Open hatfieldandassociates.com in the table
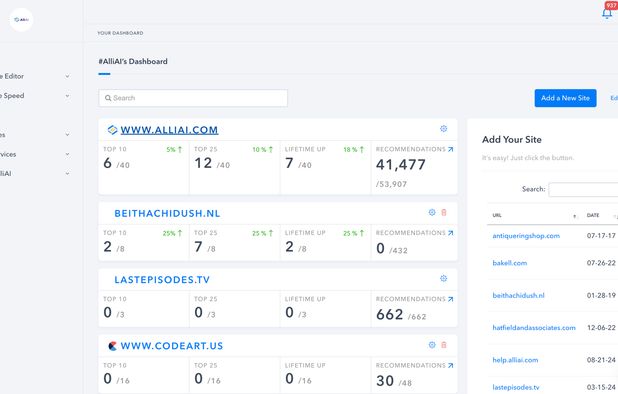 point(534,327)
